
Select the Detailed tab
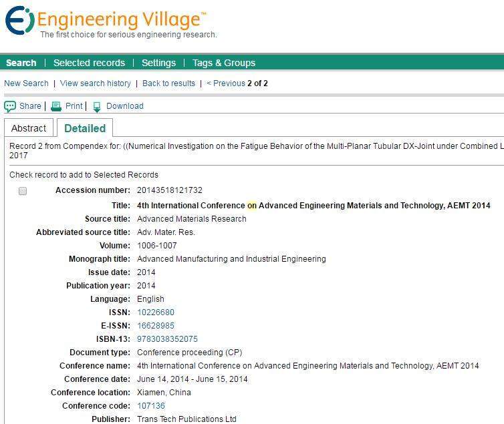85,128
